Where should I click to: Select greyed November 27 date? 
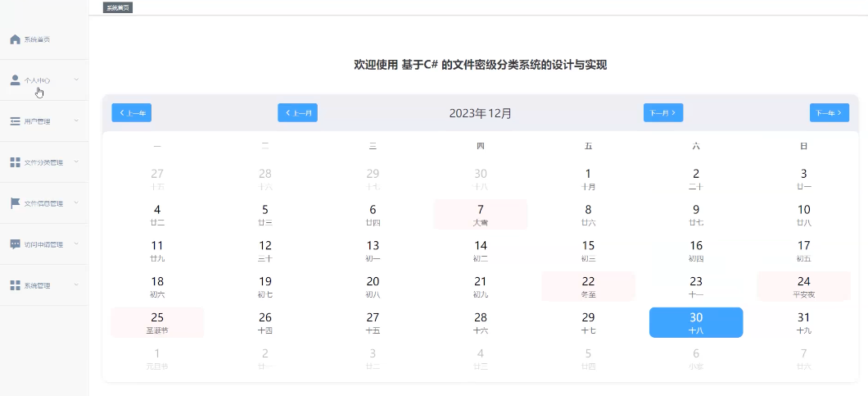(x=157, y=179)
